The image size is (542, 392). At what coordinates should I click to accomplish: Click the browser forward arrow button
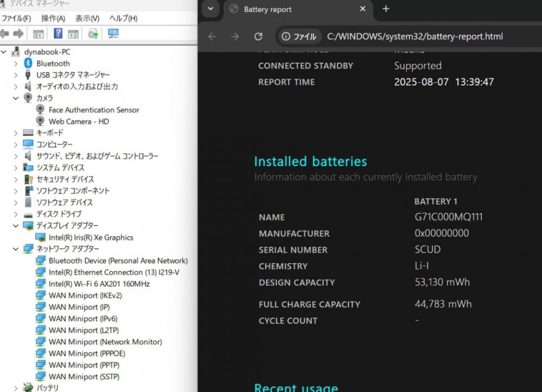[x=235, y=36]
